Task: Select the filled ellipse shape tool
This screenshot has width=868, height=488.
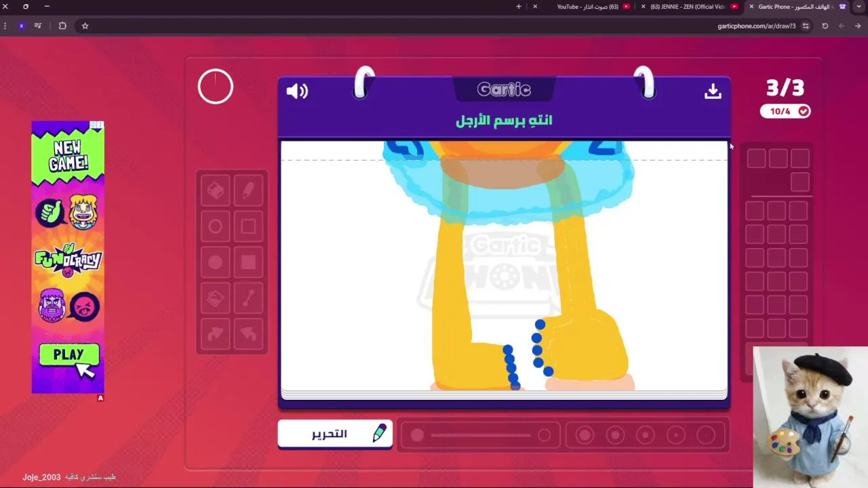Action: click(x=216, y=262)
